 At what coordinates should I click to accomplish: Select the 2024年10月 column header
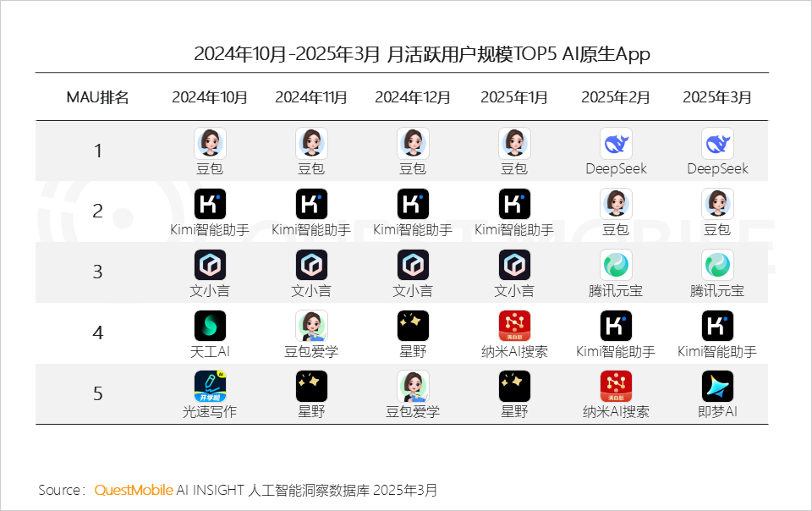pos(209,96)
